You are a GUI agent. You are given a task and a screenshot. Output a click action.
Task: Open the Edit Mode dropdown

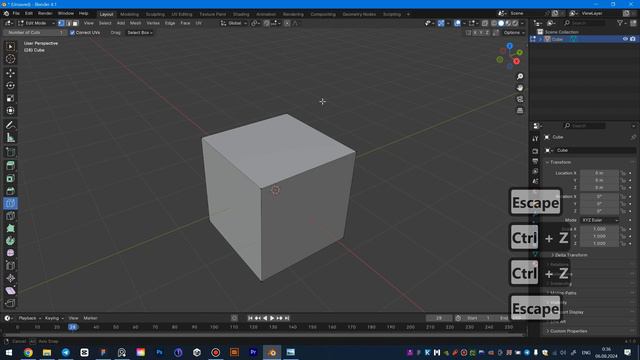[36, 23]
